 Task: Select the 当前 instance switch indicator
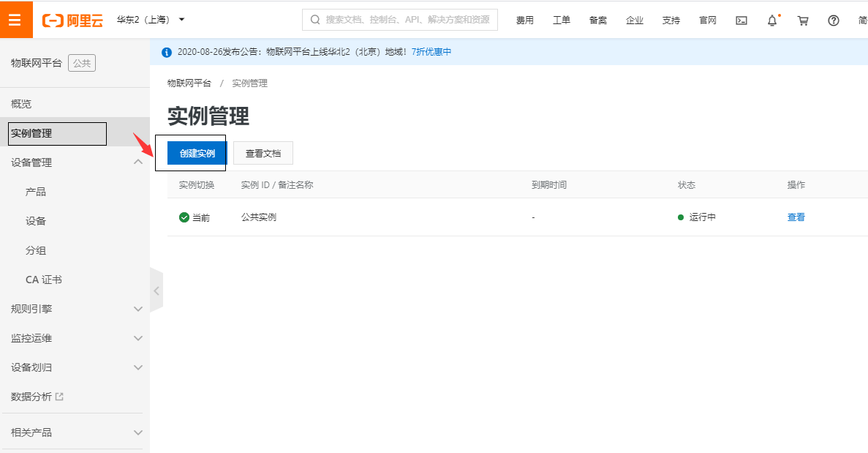(192, 217)
